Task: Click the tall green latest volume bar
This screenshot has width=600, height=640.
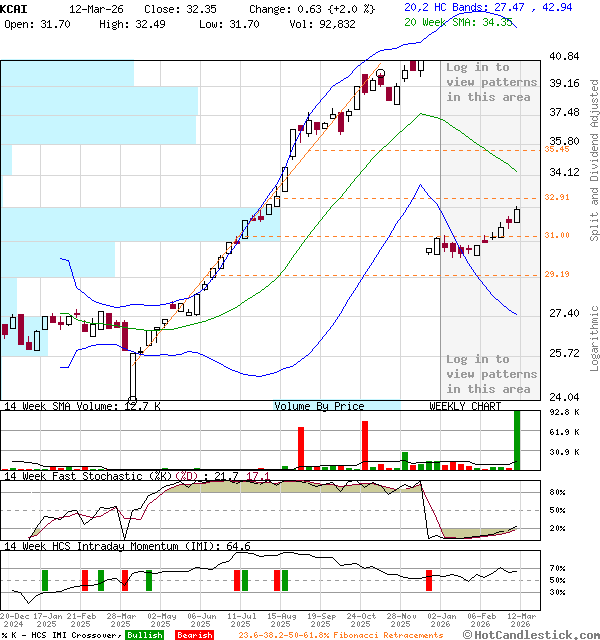Action: [x=518, y=439]
